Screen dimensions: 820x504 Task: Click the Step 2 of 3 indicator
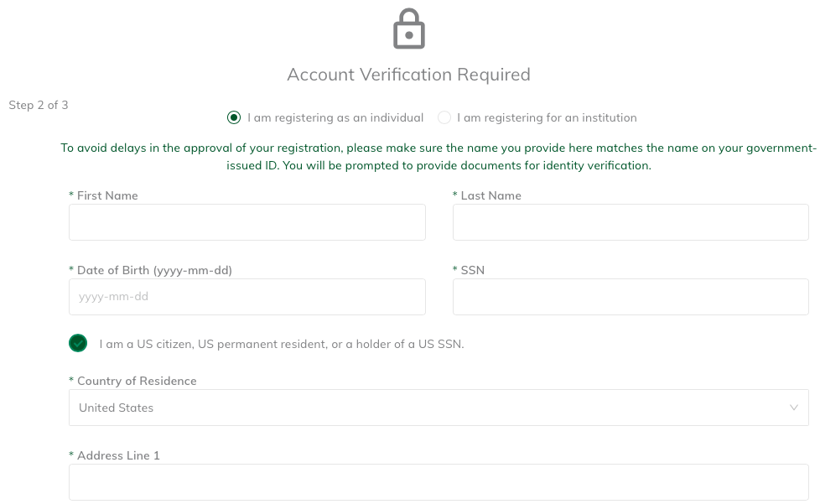(x=39, y=105)
